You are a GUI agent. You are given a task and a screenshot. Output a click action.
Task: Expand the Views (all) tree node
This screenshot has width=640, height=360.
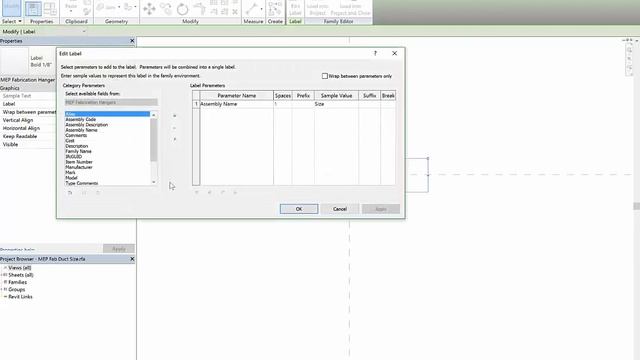5,268
